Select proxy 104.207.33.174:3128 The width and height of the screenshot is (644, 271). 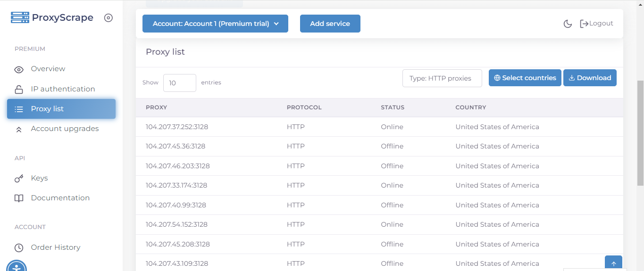(176, 185)
